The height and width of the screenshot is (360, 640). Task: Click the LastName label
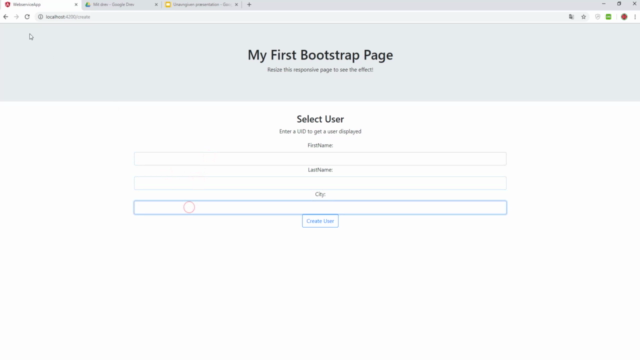[320, 170]
